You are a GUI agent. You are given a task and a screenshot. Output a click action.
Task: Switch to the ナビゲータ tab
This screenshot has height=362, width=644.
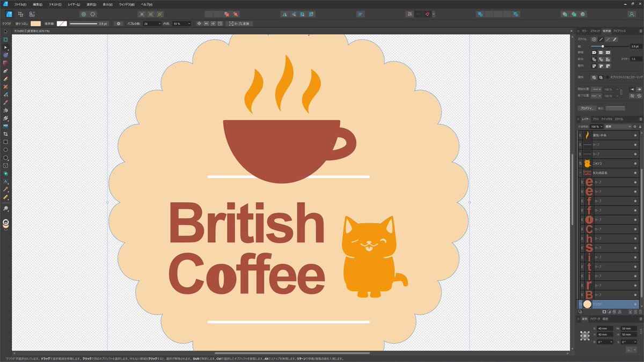(x=595, y=319)
